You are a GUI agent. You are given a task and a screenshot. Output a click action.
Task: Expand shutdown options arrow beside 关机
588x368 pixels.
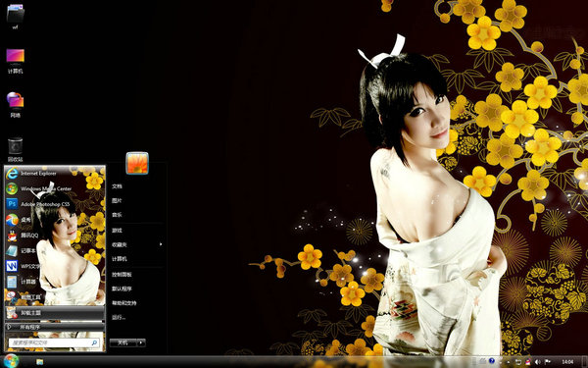(141, 342)
